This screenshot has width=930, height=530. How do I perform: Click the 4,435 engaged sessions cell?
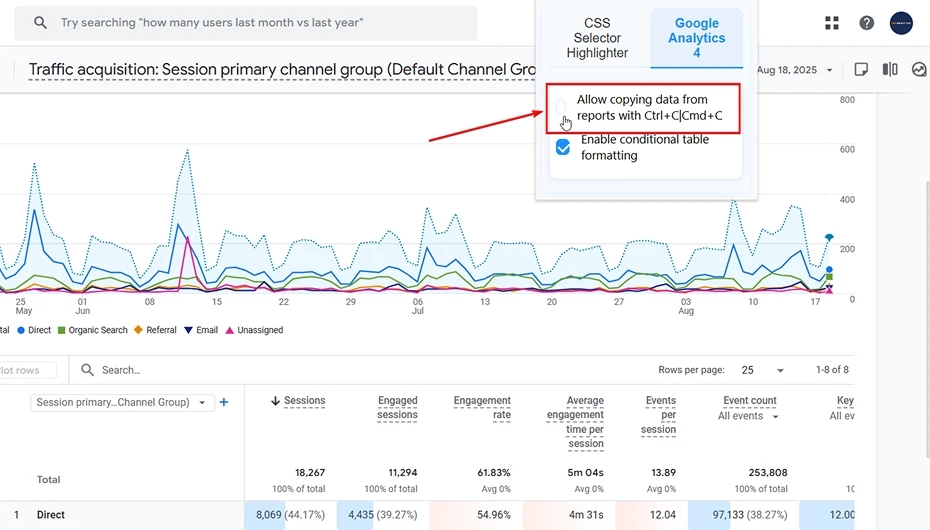tap(383, 515)
